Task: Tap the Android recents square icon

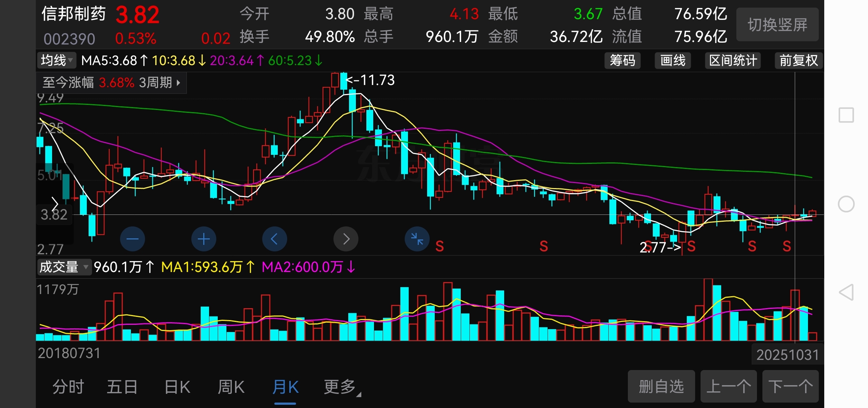Action: pyautogui.click(x=846, y=115)
